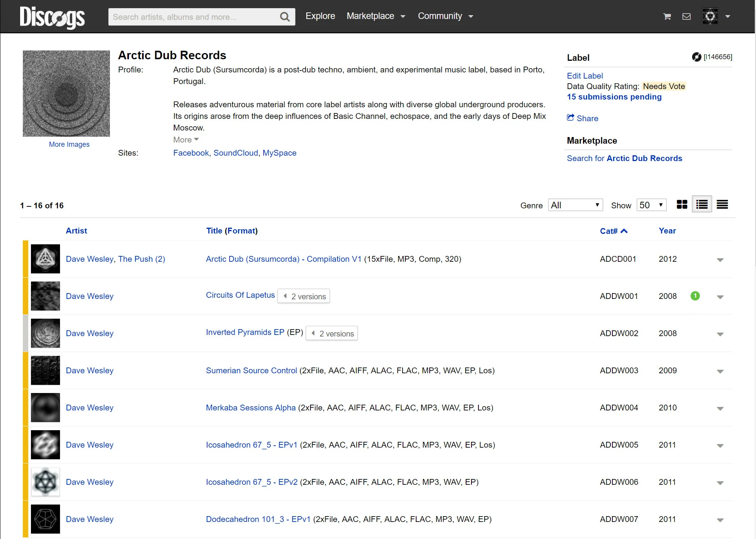Expand the profile More text

(186, 139)
